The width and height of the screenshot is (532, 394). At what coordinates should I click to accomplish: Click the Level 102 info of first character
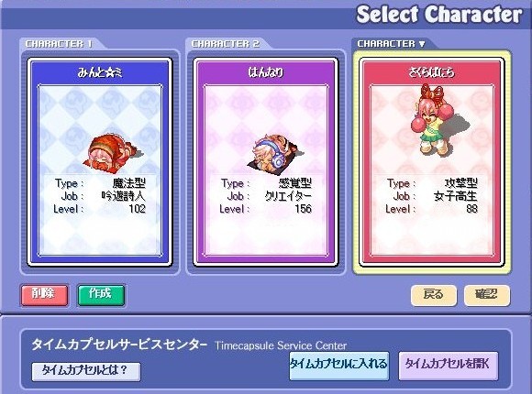tap(100, 209)
